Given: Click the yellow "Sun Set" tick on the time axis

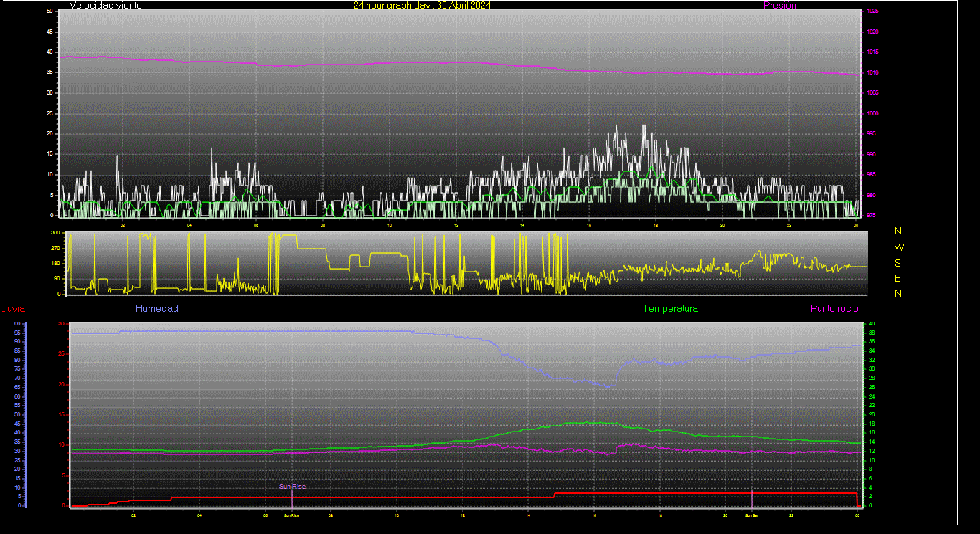Looking at the screenshot, I should click(x=751, y=515).
